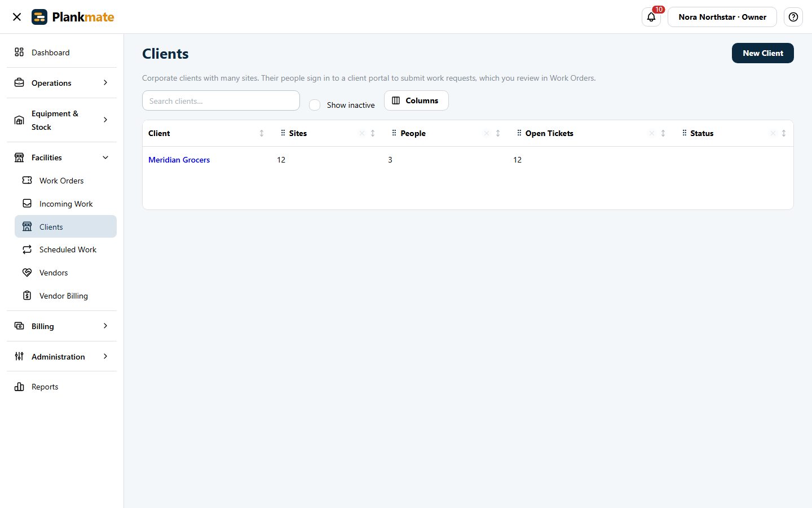Image resolution: width=812 pixels, height=508 pixels.
Task: Navigate to Vendors
Action: [x=65, y=273]
